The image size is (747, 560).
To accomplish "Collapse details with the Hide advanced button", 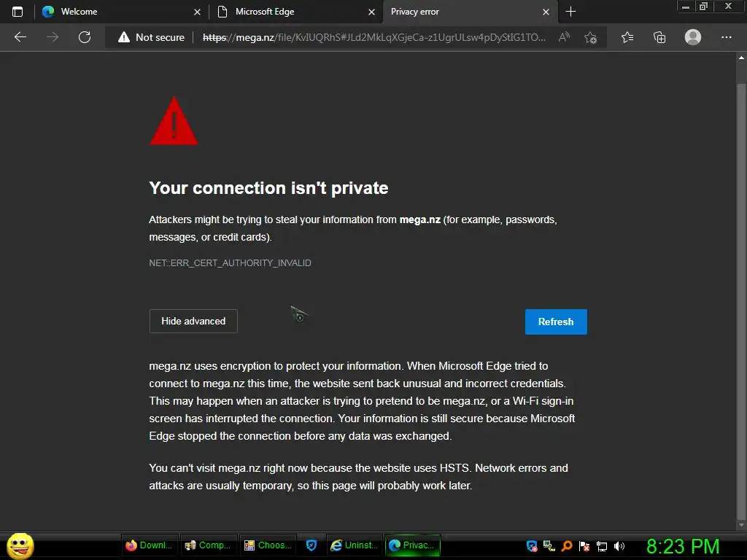I will [x=193, y=321].
